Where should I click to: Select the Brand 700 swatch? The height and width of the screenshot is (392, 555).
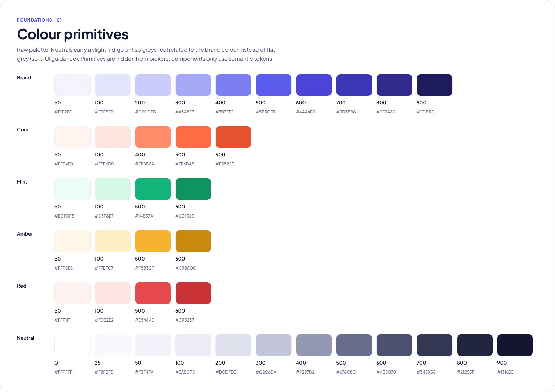coord(354,85)
